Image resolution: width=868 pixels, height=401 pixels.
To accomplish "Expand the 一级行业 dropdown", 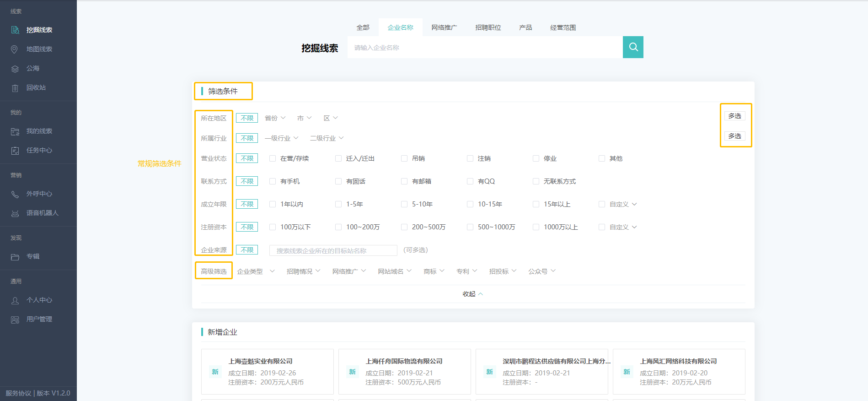I will [282, 138].
